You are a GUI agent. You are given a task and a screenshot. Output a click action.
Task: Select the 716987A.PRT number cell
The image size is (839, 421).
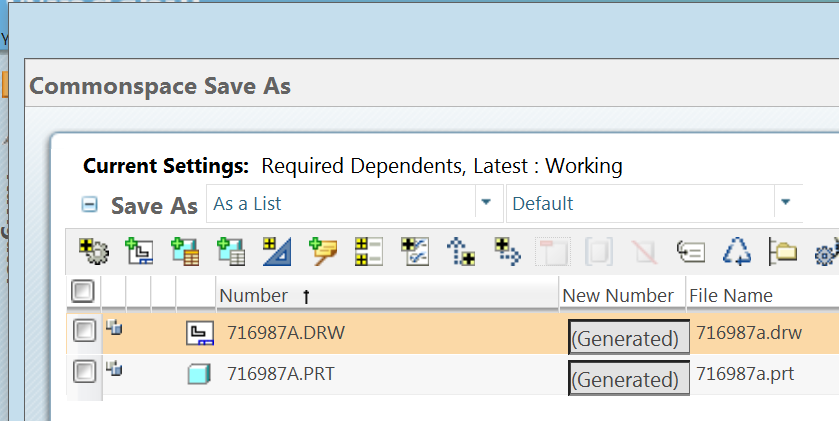coord(281,374)
